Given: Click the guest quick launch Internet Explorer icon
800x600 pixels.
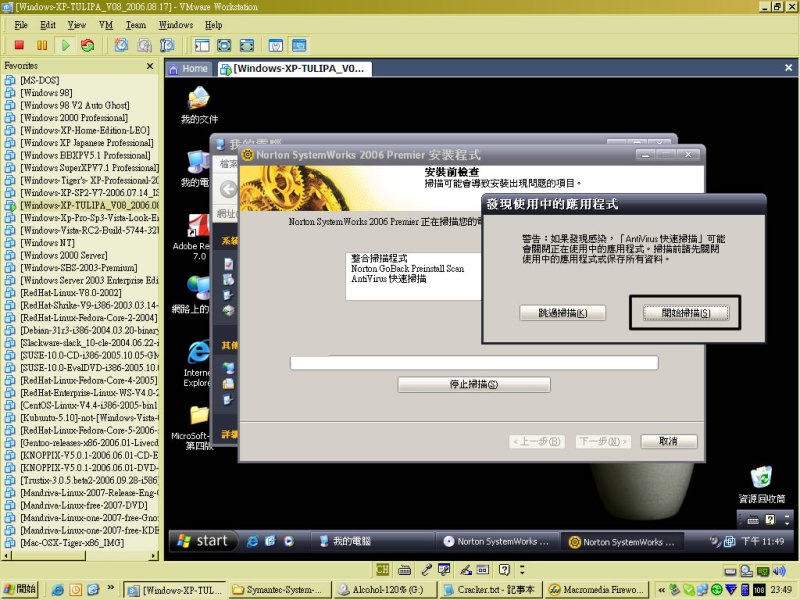Looking at the screenshot, I should (x=252, y=541).
